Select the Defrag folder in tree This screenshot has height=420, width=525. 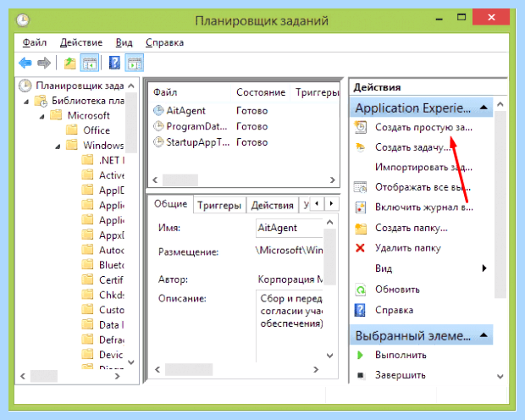[x=103, y=340]
